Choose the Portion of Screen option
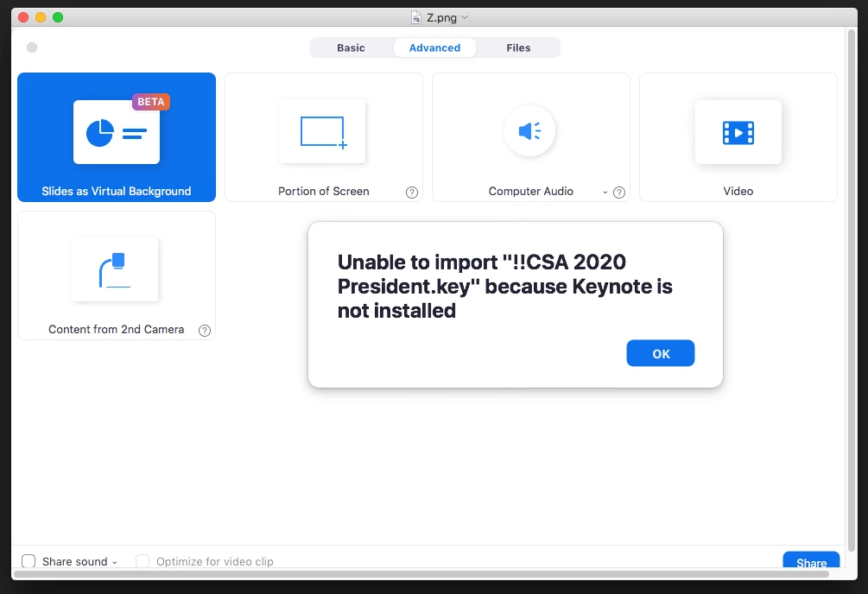The image size is (868, 594). tap(323, 136)
